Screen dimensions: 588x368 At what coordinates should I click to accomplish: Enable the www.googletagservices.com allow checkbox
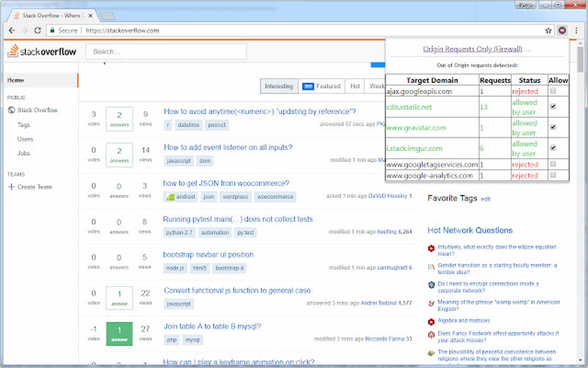coord(553,164)
